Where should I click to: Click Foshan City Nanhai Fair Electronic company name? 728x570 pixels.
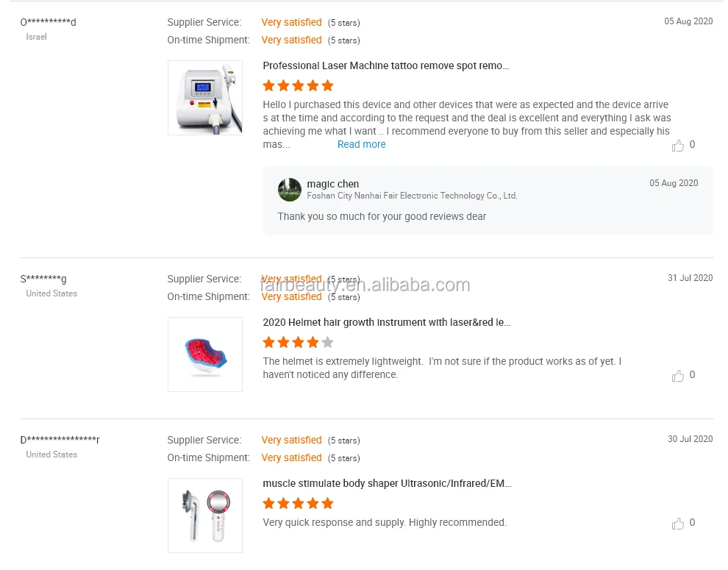(x=412, y=196)
